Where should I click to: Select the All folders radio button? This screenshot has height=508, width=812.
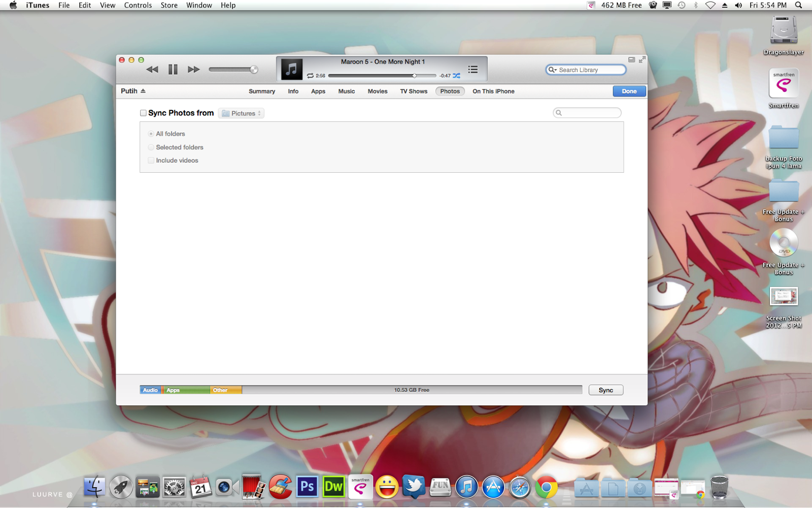point(151,134)
